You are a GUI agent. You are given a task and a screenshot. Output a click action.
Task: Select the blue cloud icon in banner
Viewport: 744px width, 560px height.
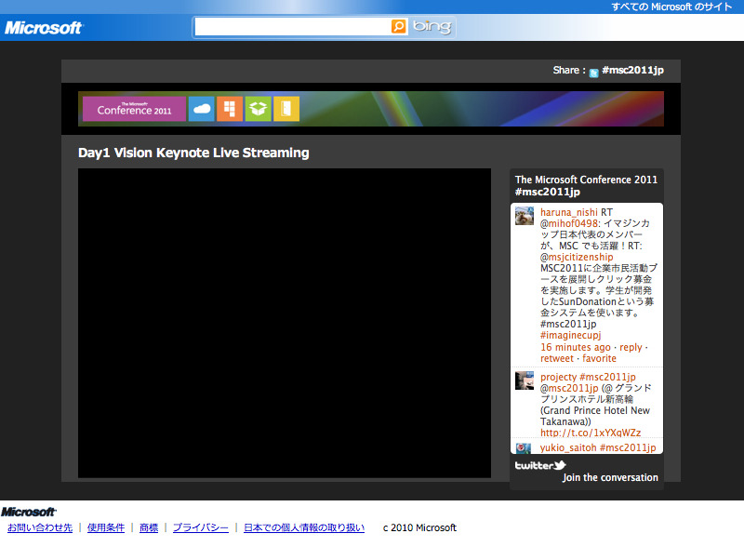tap(202, 109)
